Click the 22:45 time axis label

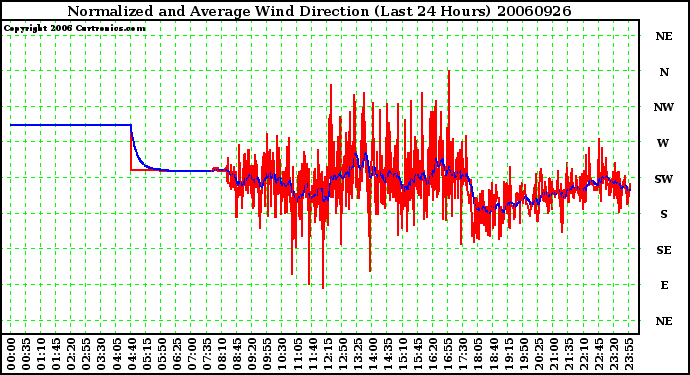(598, 354)
